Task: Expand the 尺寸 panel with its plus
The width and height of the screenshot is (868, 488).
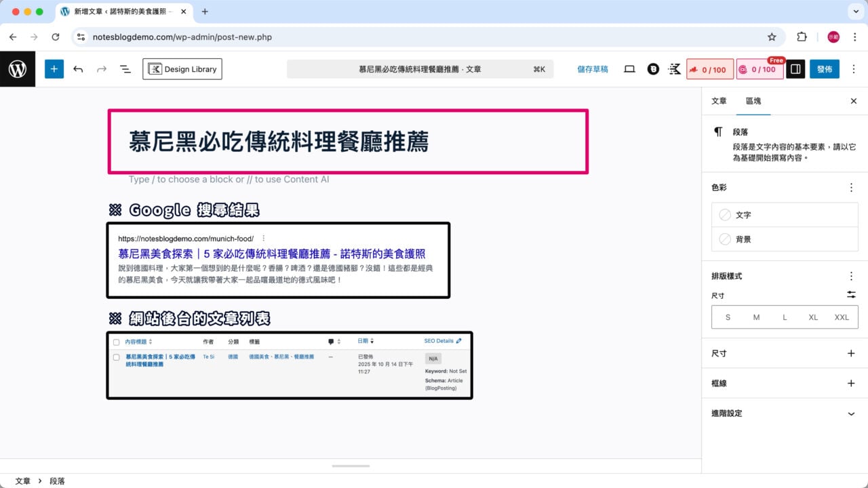Action: (x=851, y=352)
